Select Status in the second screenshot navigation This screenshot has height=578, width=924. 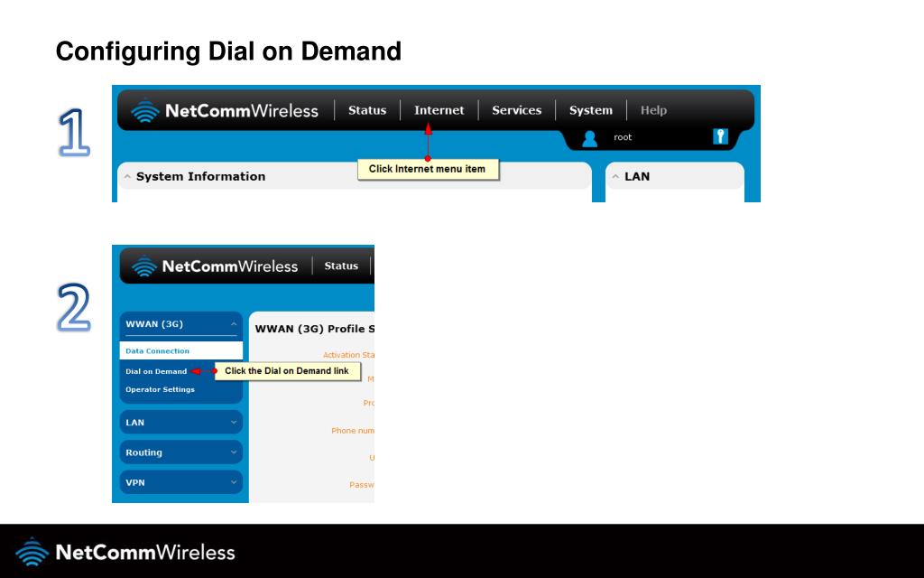pyautogui.click(x=341, y=266)
